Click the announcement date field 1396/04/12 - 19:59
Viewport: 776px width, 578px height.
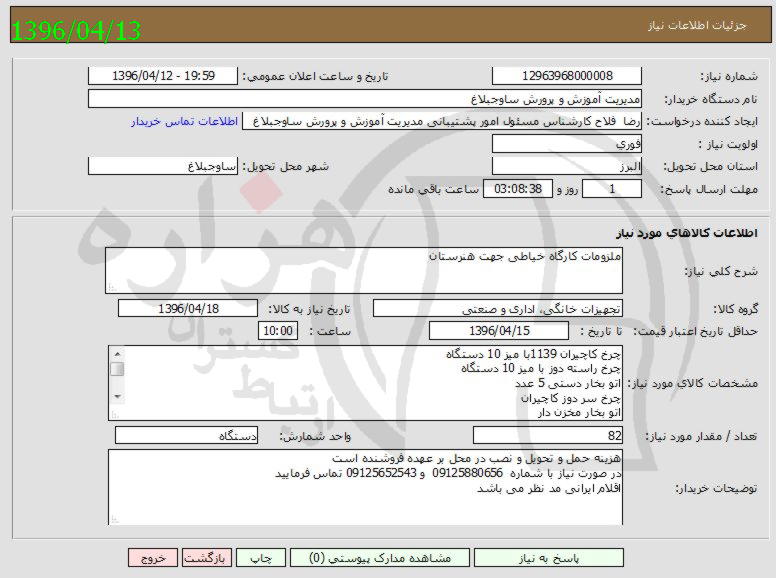click(163, 76)
